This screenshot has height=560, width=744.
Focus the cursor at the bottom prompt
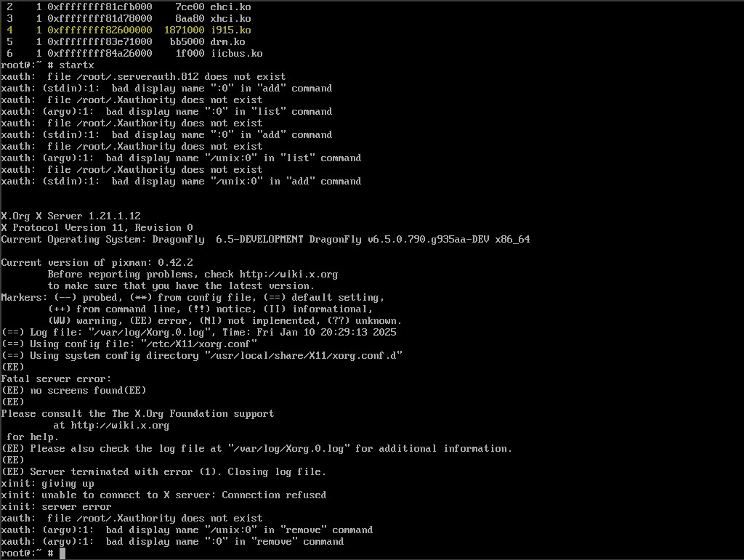[62, 553]
